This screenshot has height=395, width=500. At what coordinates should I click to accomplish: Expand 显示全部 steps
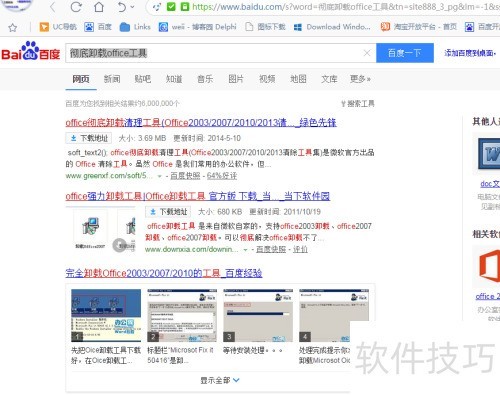(220, 380)
